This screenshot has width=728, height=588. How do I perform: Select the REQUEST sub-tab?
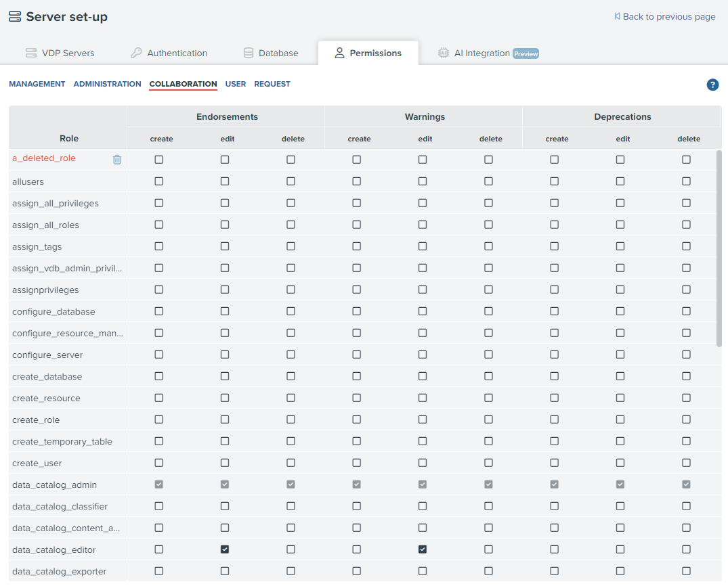pos(272,84)
